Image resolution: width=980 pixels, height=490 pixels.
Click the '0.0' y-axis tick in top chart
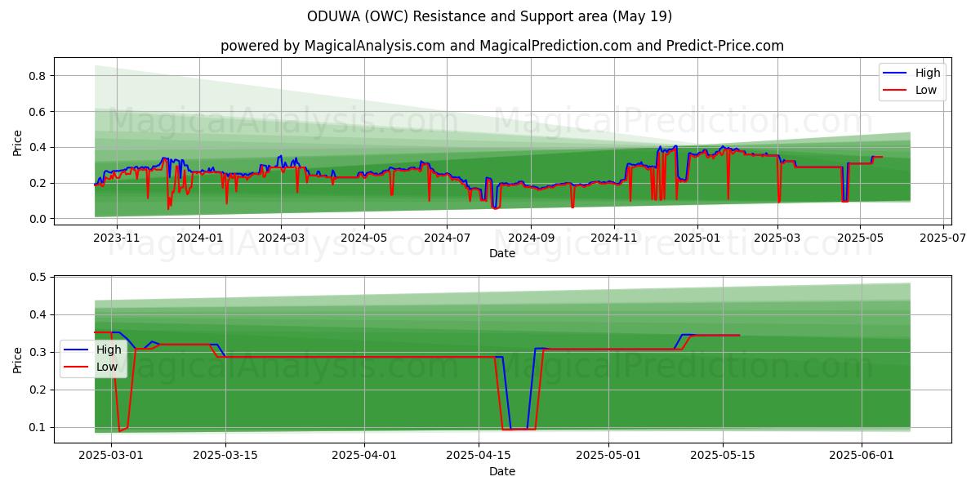pos(39,219)
